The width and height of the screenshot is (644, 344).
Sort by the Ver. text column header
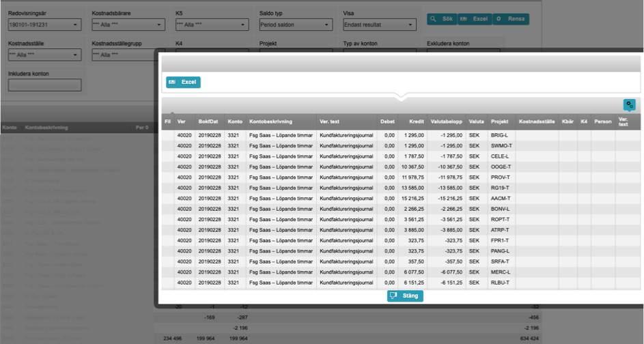(329, 121)
